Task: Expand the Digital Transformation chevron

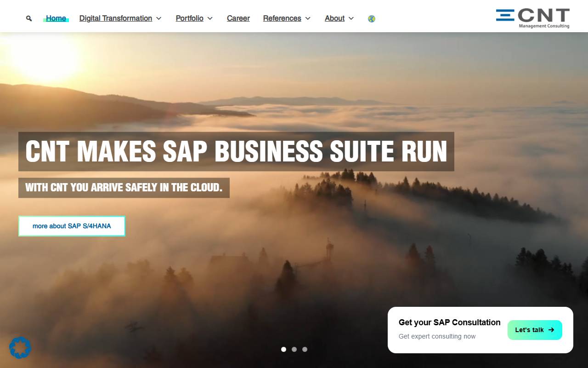Action: (x=159, y=18)
